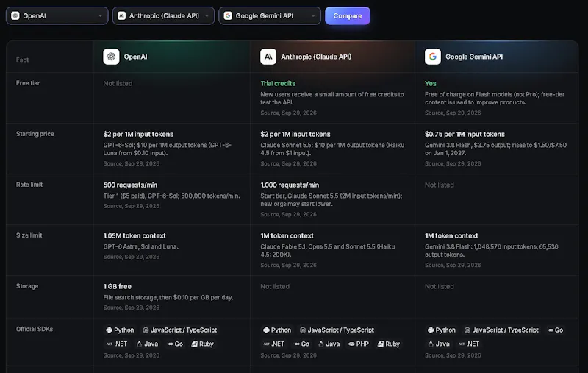Click the '500 requests/min' value

point(131,185)
